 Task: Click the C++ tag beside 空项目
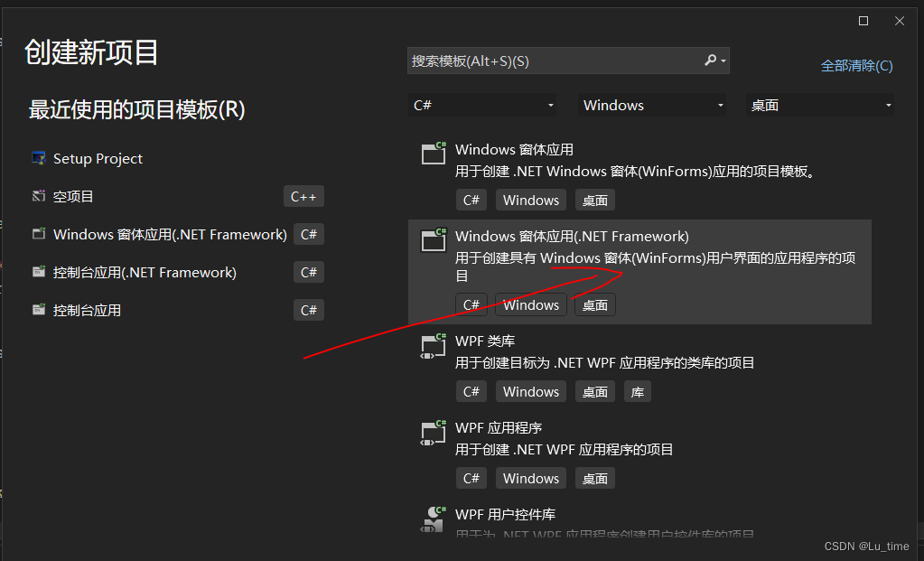[x=303, y=196]
